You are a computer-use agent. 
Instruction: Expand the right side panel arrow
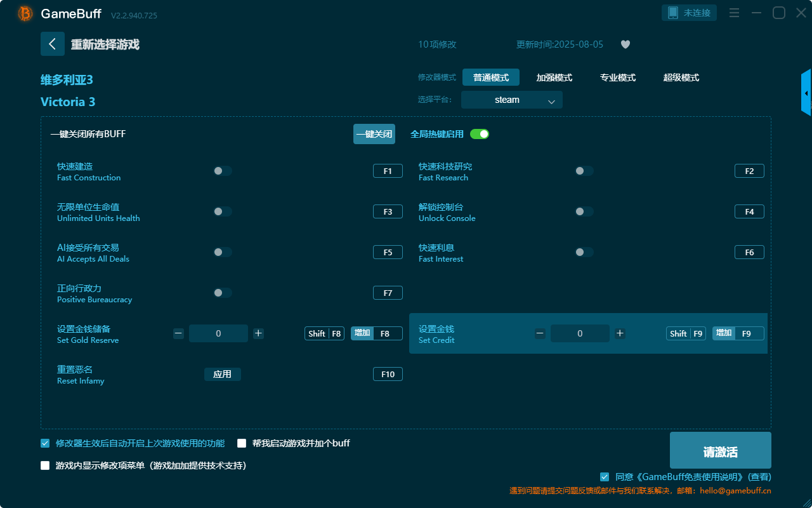[x=806, y=93]
